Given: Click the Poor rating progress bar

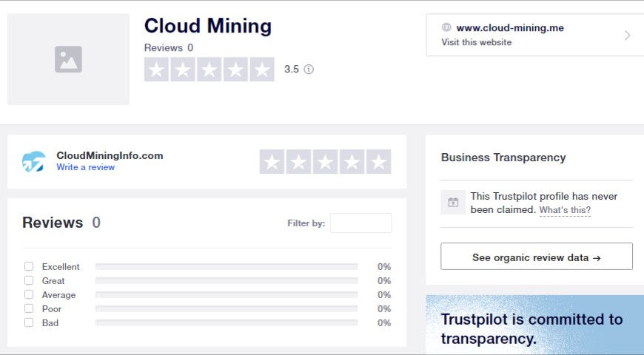Looking at the screenshot, I should (x=227, y=308).
